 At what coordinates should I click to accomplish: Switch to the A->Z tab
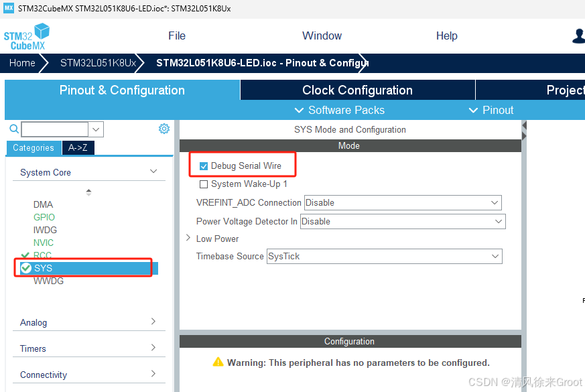[78, 147]
